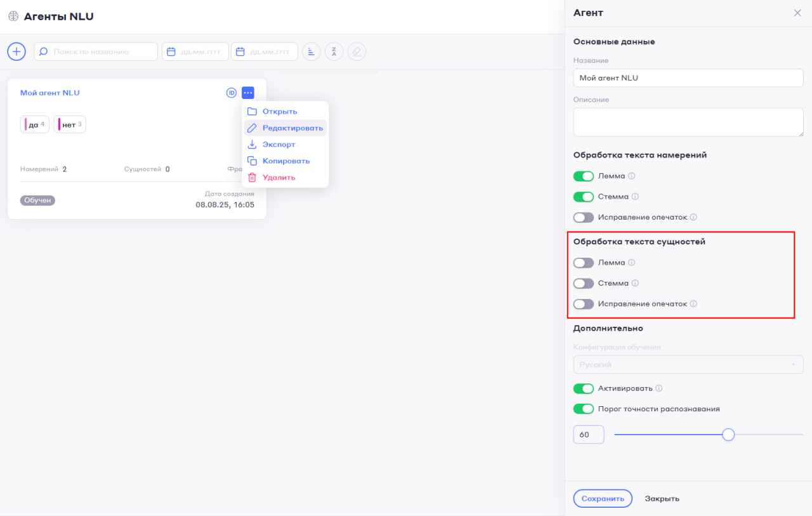
Task: Close the Агент panel with X
Action: tap(797, 13)
